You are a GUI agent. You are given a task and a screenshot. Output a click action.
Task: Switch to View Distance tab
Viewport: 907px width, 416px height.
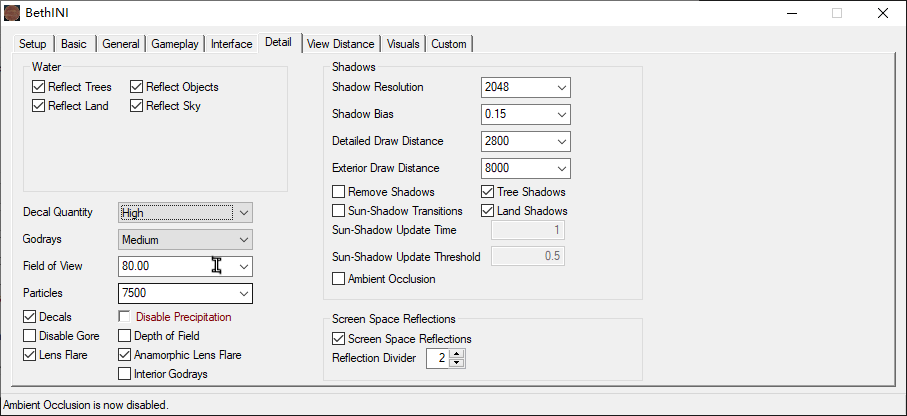(x=341, y=44)
